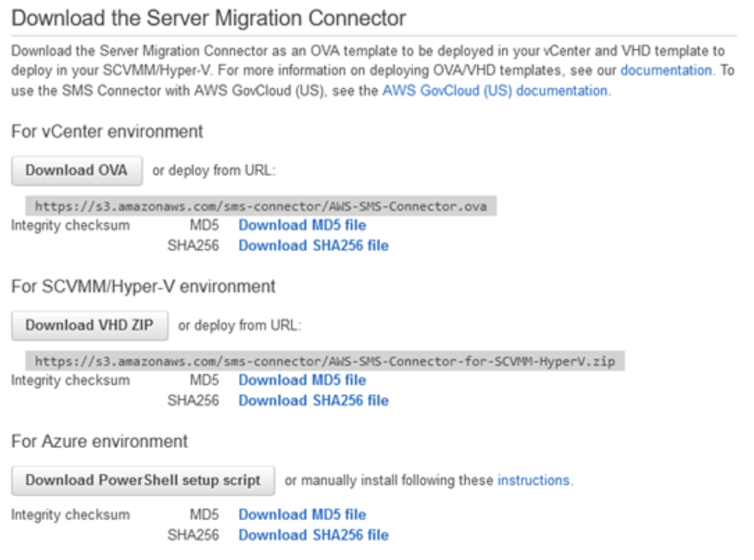Click Integrity checksum label under OVA URL
Viewport: 754px width, 560px height.
coord(70,225)
